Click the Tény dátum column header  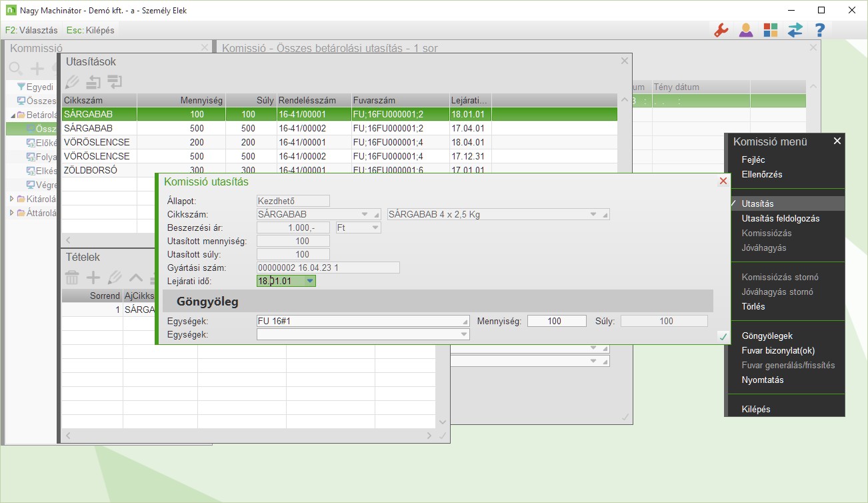click(701, 87)
